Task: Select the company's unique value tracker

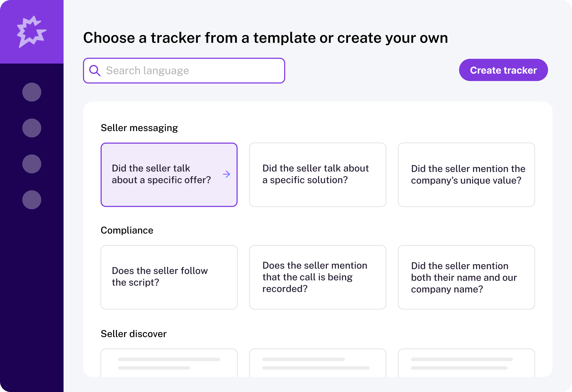Action: click(466, 174)
